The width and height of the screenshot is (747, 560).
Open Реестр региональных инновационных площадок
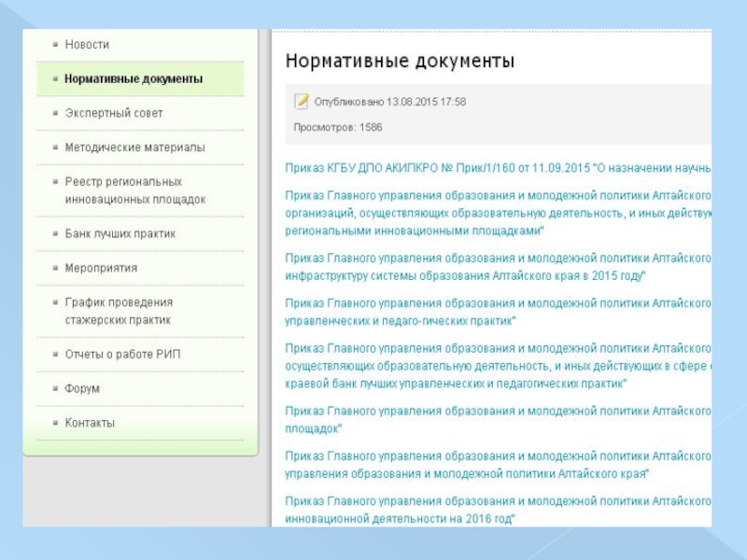coord(134,190)
